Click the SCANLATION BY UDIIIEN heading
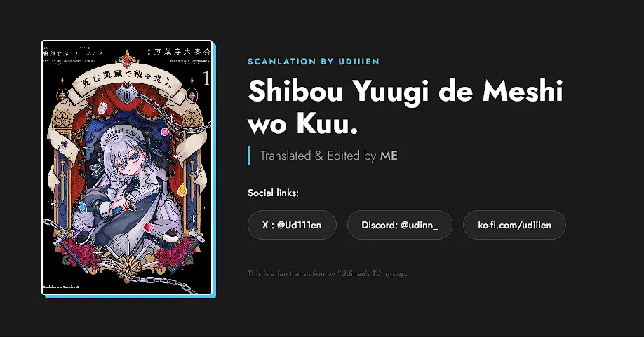 click(x=314, y=62)
